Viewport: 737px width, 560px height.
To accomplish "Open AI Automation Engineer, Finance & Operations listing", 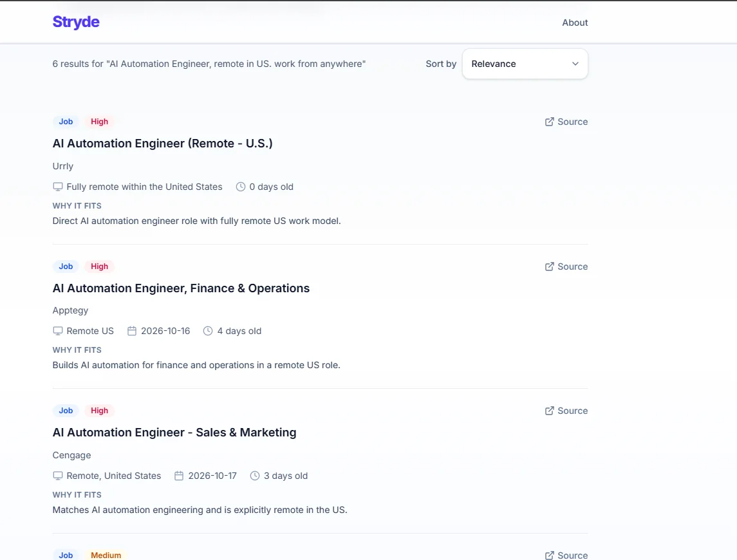I will click(181, 288).
